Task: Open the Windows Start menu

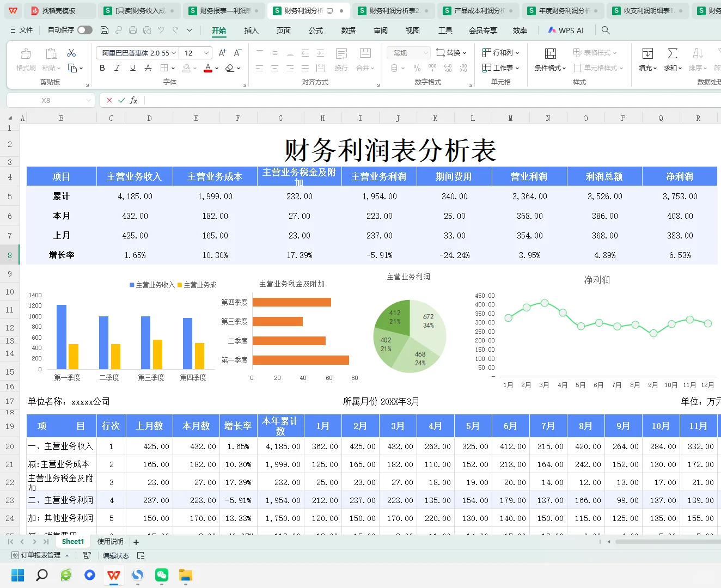Action: click(18, 575)
